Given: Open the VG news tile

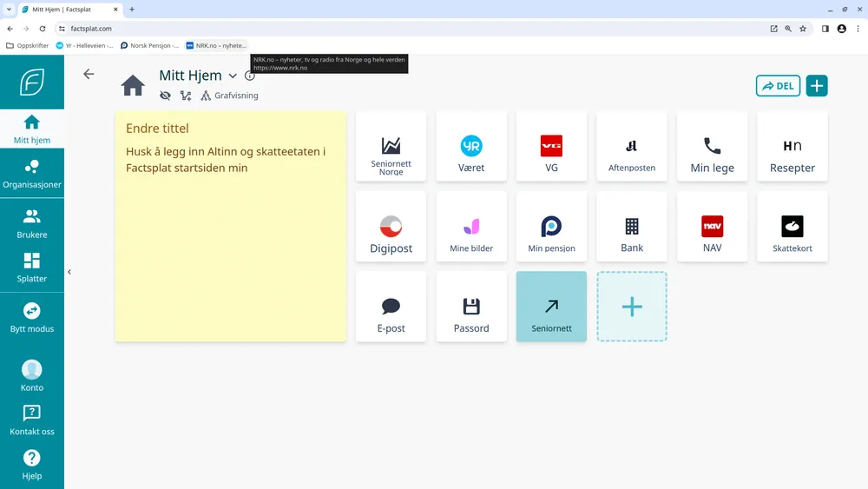Looking at the screenshot, I should [x=551, y=147].
